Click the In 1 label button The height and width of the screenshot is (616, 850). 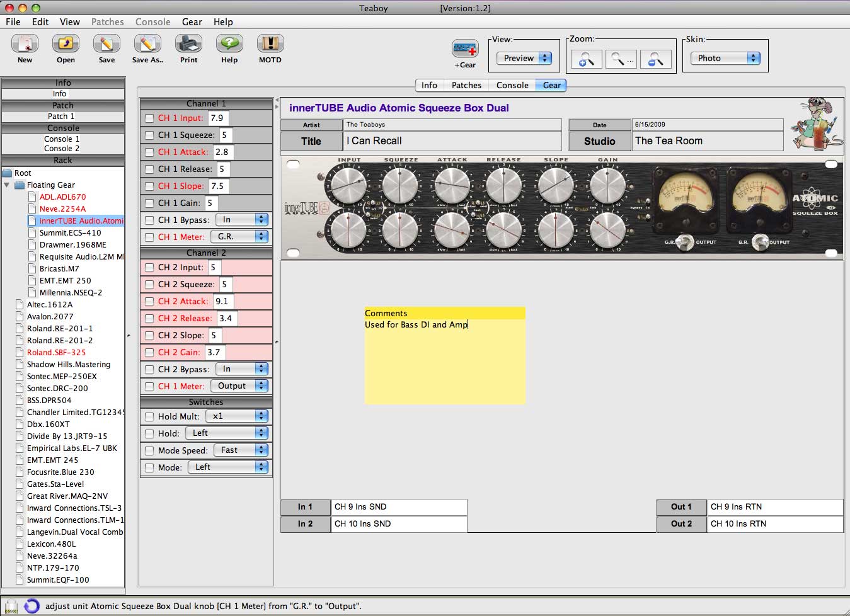(x=305, y=507)
